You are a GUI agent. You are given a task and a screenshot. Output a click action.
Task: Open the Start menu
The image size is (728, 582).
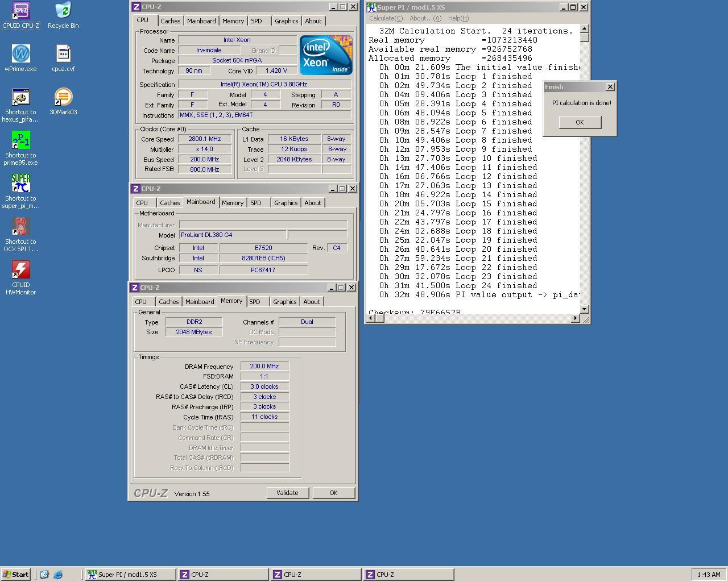click(15, 575)
